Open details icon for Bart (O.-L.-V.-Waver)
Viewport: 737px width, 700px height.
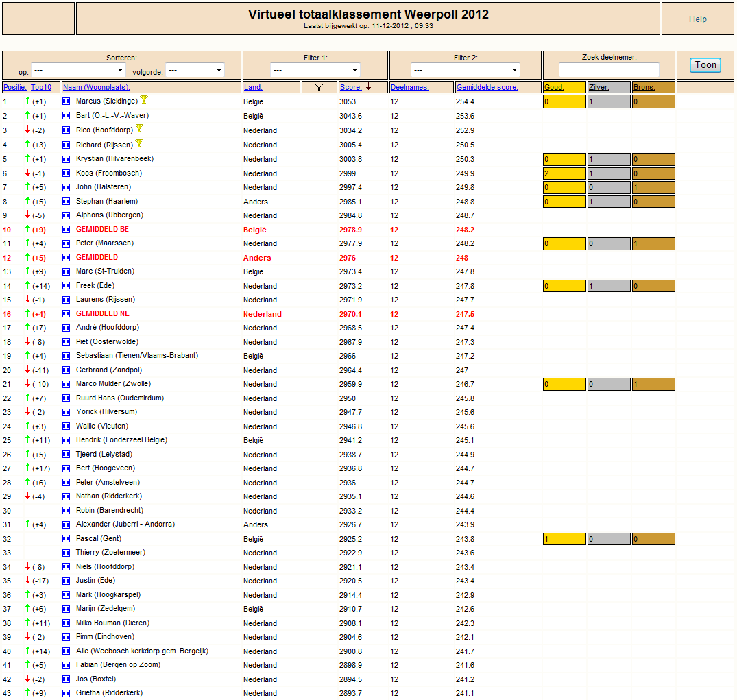coord(67,116)
